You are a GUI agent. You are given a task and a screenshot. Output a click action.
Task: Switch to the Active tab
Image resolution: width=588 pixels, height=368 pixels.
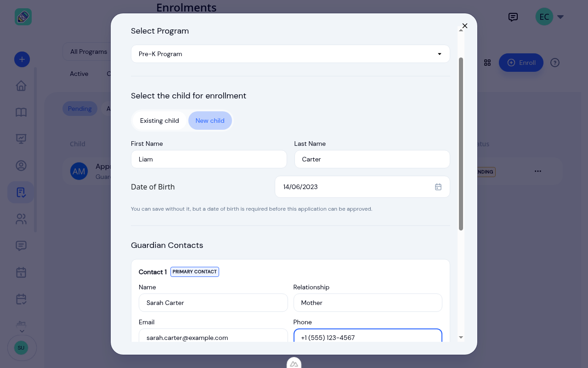click(x=79, y=74)
